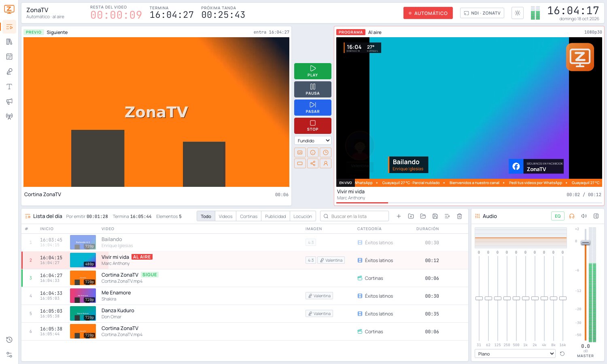Click the master volume fader handle

point(586,243)
